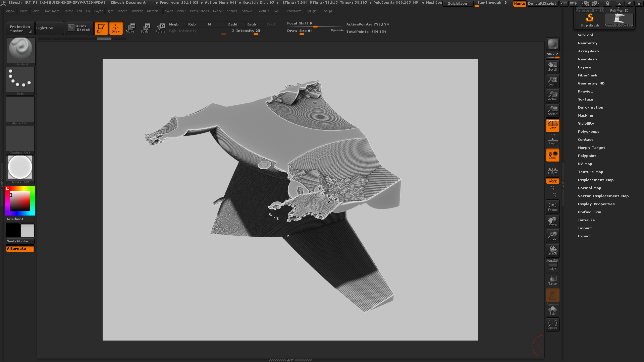Select right-shelf Scale view icon
The height and width of the screenshot is (362, 644).
click(552, 236)
